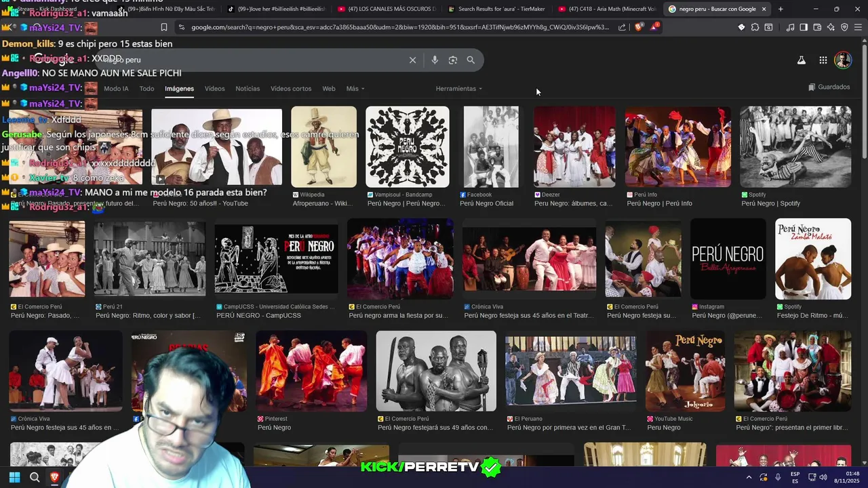Bookmark this page in address bar
Screen dimensions: 868x488
164,27
